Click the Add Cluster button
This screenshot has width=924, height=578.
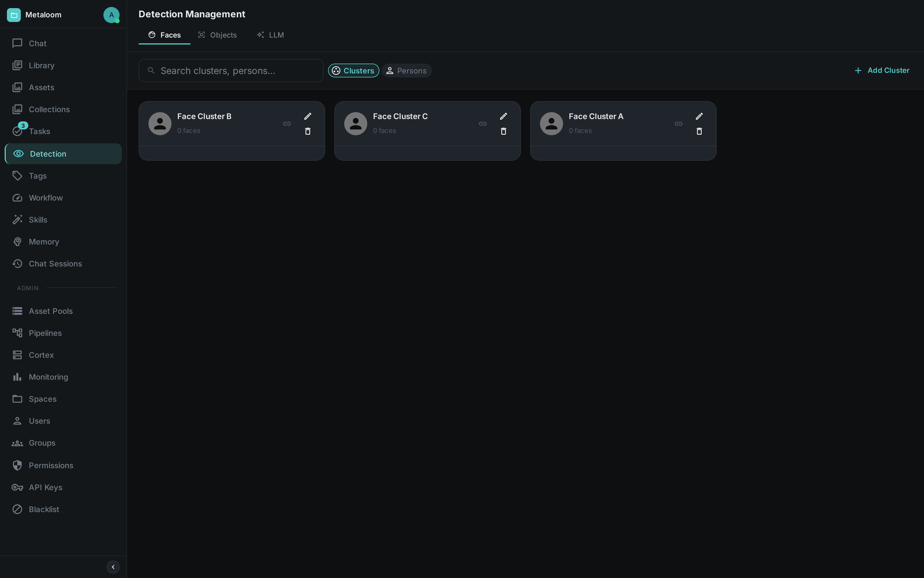[x=882, y=71]
